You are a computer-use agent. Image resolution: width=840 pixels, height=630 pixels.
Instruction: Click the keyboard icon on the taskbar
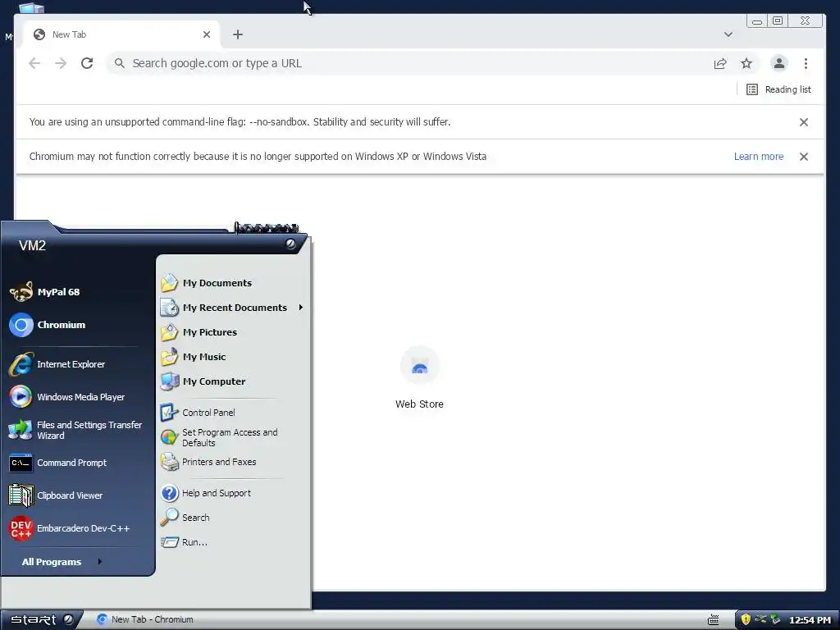pos(713,620)
